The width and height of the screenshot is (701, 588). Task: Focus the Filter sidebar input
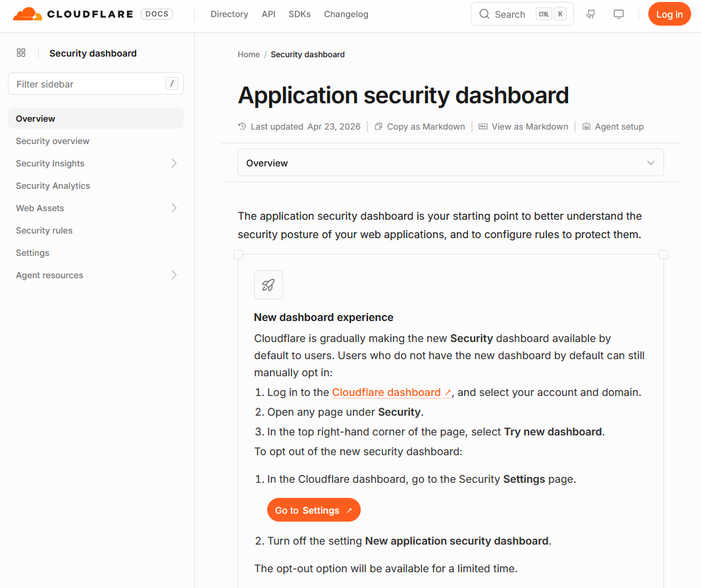(x=95, y=84)
